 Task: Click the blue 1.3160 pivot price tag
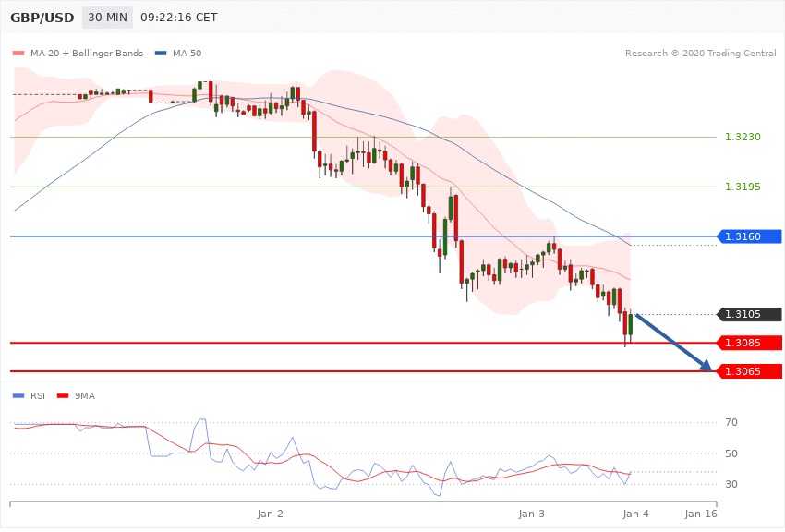(750, 236)
